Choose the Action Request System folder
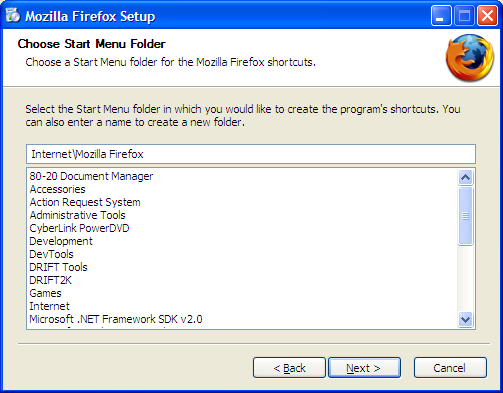503x393 pixels. pos(85,202)
